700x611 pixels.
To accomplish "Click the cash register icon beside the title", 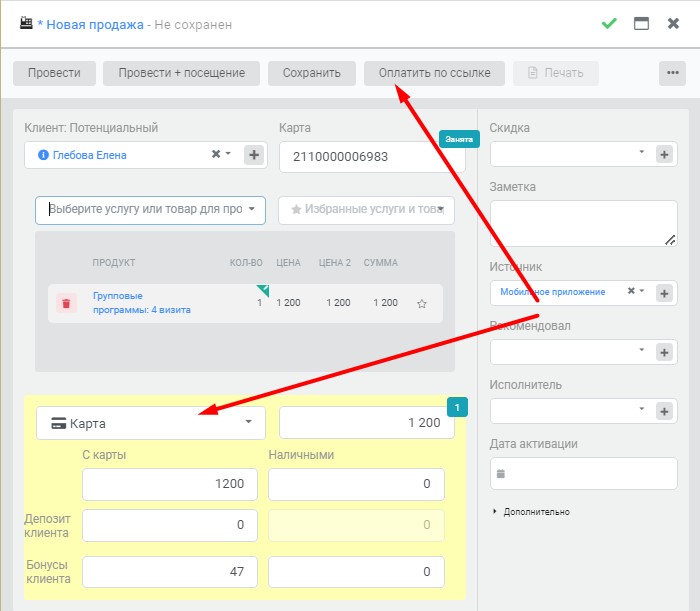I will [26, 23].
